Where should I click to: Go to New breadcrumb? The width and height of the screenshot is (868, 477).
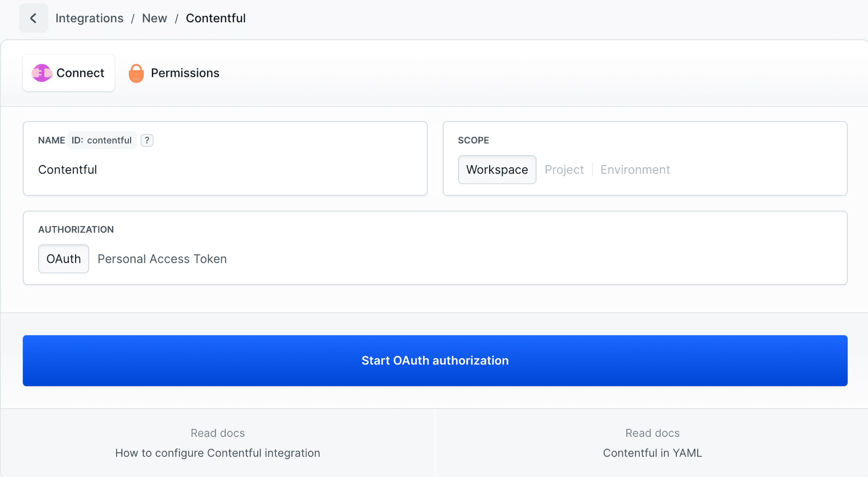(x=155, y=18)
